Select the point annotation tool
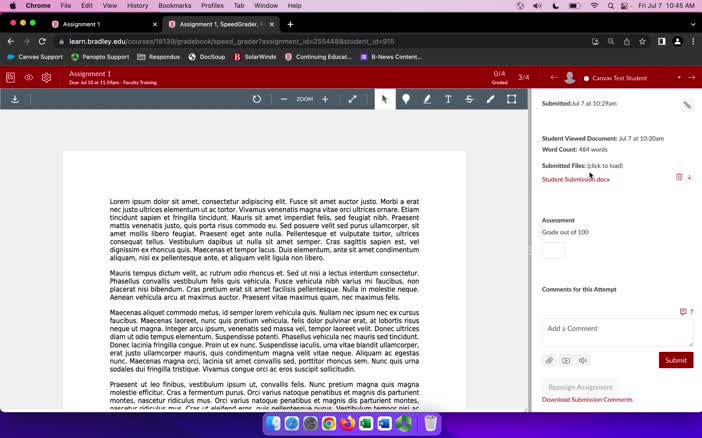 [x=406, y=99]
